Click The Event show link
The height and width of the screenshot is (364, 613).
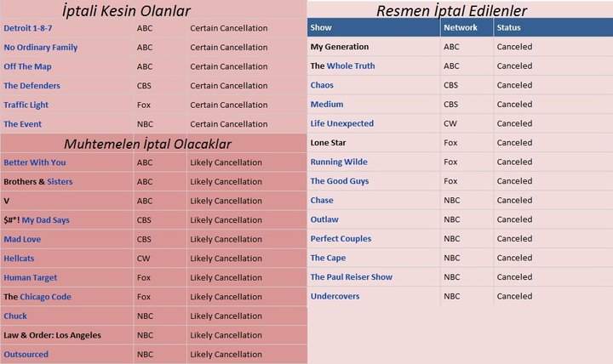tap(23, 124)
